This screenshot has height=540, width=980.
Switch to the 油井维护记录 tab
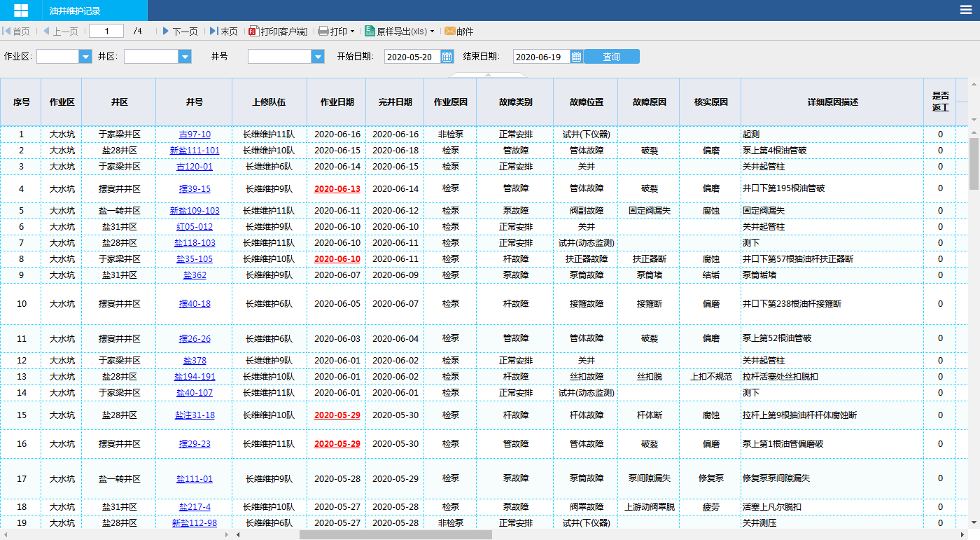(x=75, y=11)
